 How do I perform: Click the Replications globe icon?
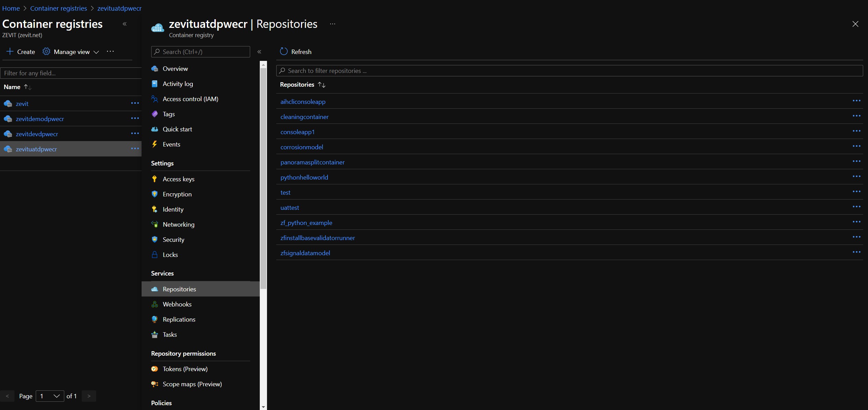click(155, 320)
